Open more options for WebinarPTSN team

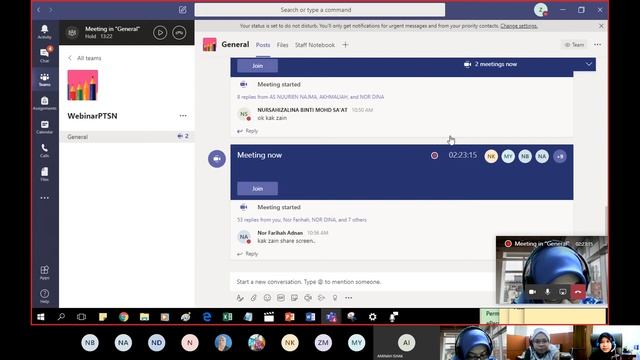(183, 116)
